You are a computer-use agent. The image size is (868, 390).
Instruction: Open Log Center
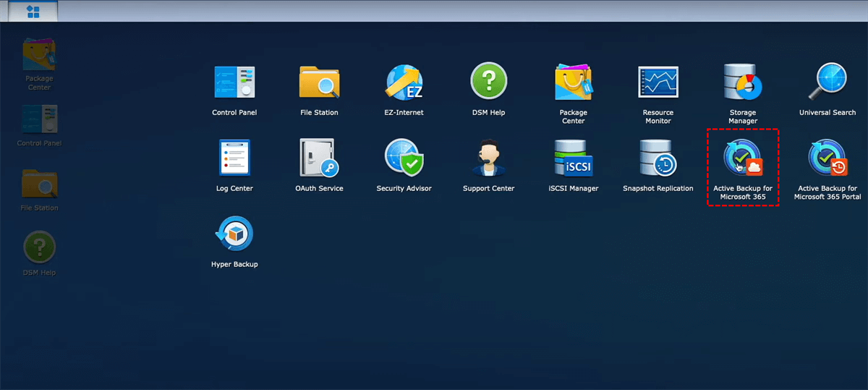pyautogui.click(x=234, y=158)
